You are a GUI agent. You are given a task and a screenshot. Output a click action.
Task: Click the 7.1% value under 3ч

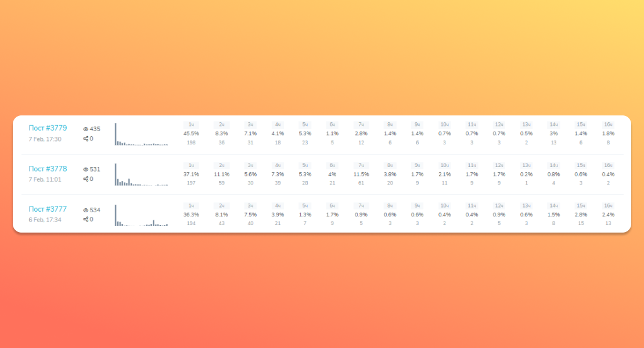click(x=250, y=133)
